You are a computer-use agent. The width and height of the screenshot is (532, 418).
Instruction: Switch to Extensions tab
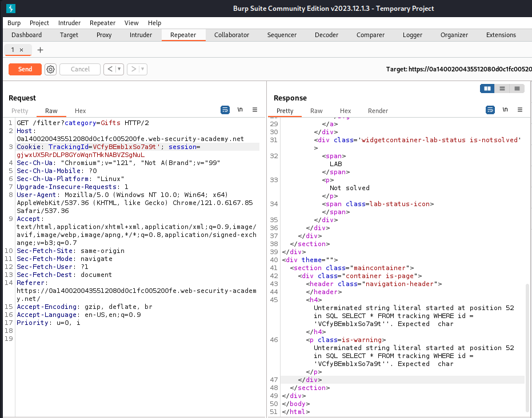coord(501,35)
